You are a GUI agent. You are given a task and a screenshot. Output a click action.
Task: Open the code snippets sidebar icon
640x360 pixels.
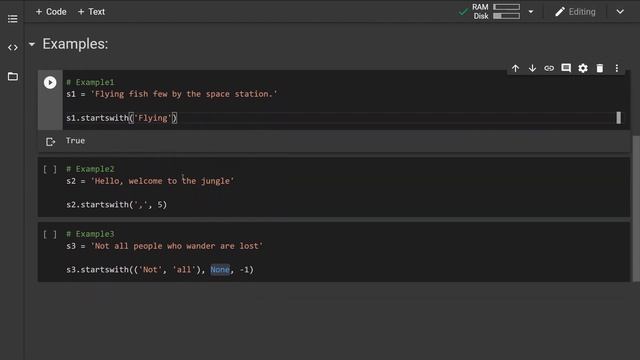click(13, 48)
